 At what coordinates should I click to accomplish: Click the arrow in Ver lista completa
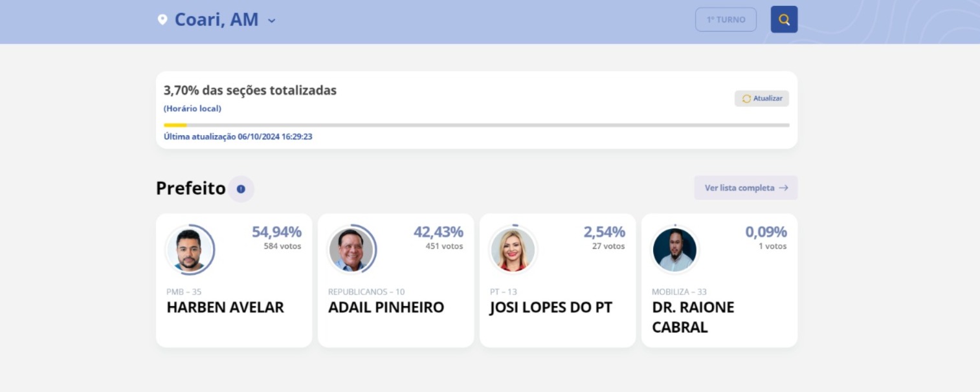click(783, 188)
